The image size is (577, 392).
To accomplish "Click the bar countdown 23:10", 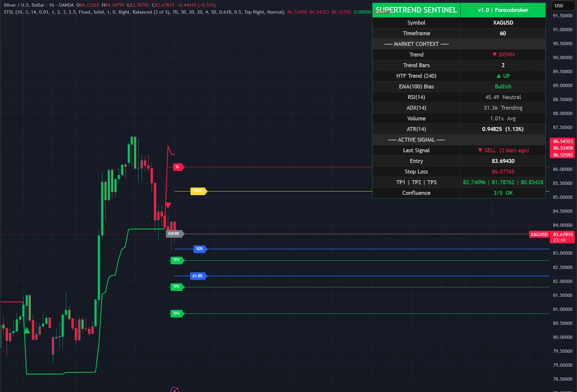I will [x=559, y=240].
